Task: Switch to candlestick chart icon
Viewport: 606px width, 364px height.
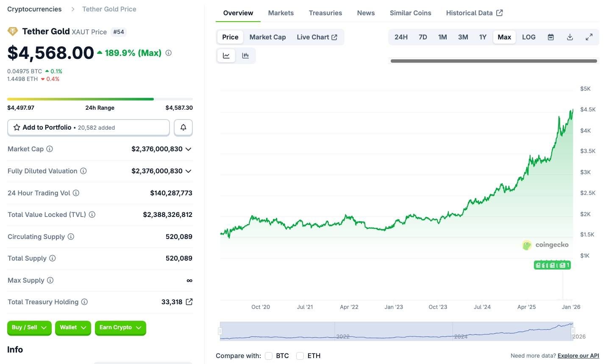Action: point(246,55)
